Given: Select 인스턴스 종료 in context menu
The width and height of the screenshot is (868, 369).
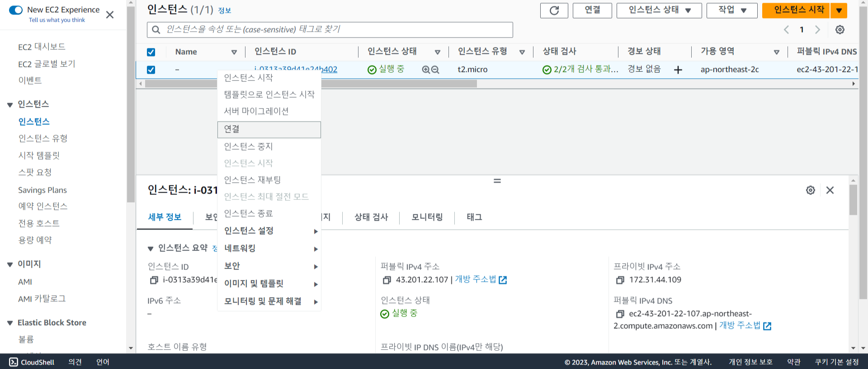Looking at the screenshot, I should tap(269, 213).
